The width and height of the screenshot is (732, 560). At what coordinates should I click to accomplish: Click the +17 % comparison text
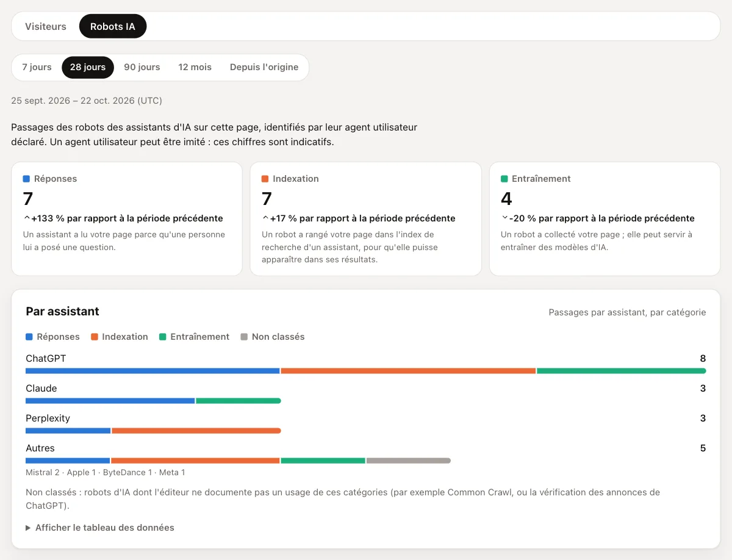coord(363,218)
